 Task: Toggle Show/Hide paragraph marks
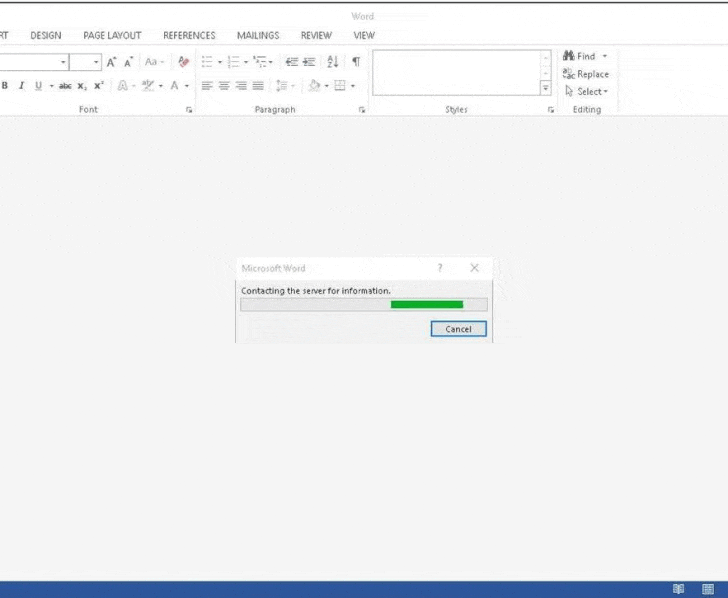pyautogui.click(x=356, y=62)
